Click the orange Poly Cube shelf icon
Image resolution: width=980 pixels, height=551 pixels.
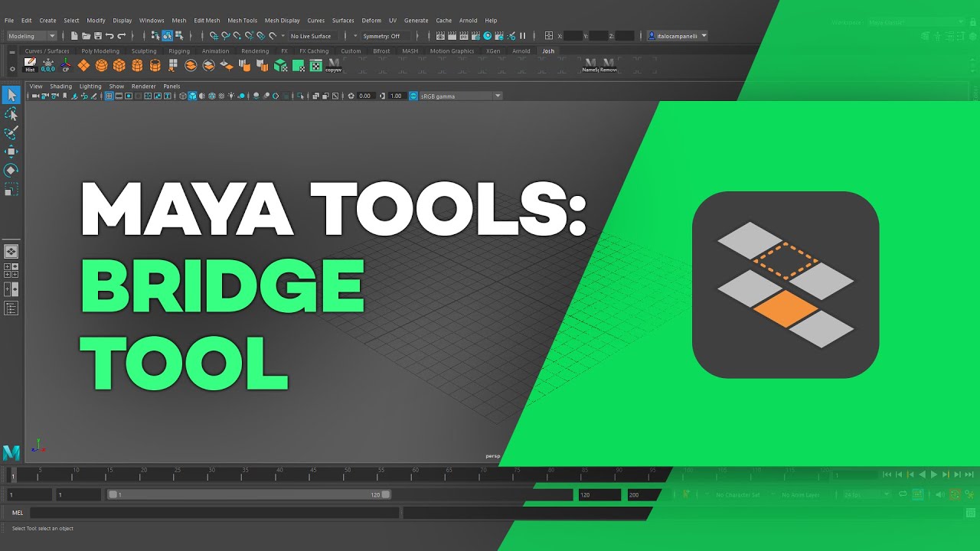[x=119, y=65]
